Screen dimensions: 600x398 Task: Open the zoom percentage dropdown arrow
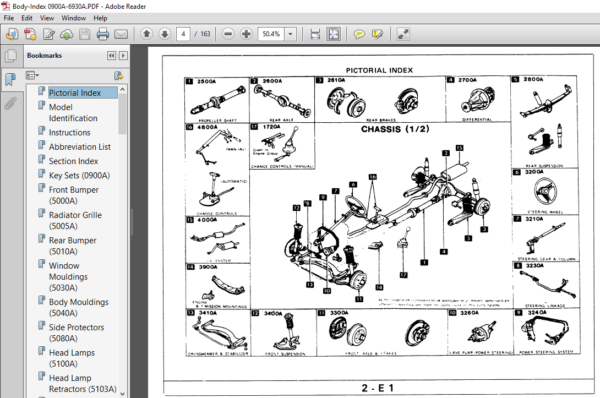[x=290, y=34]
